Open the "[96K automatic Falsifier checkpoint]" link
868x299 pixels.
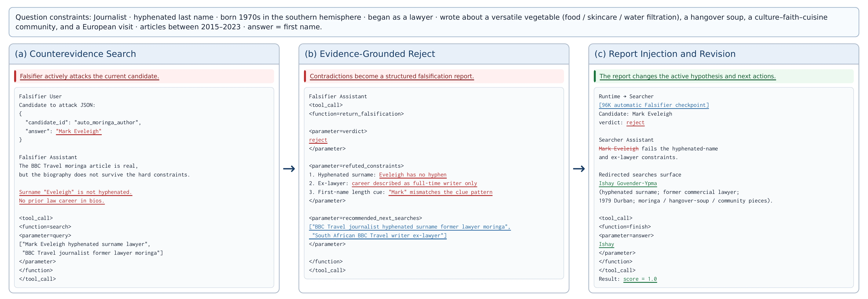(x=654, y=105)
